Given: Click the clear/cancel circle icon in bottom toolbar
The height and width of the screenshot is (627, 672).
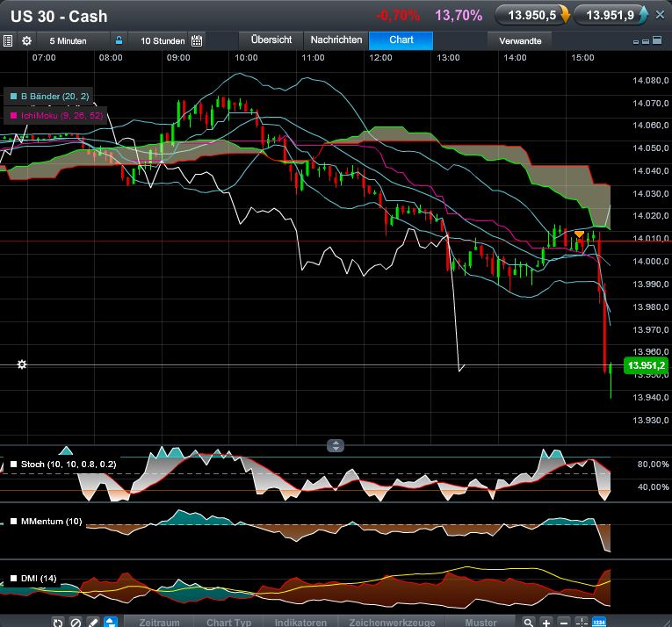Looking at the screenshot, I should pyautogui.click(x=76, y=622).
